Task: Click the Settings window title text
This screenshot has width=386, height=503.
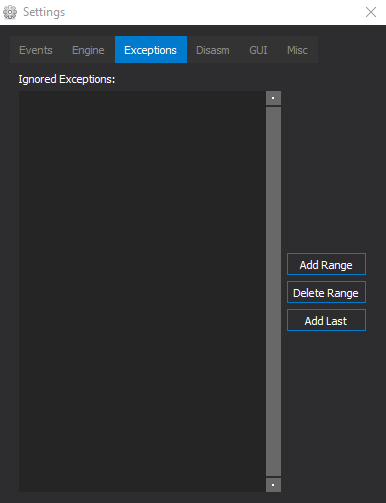Action: (x=44, y=12)
